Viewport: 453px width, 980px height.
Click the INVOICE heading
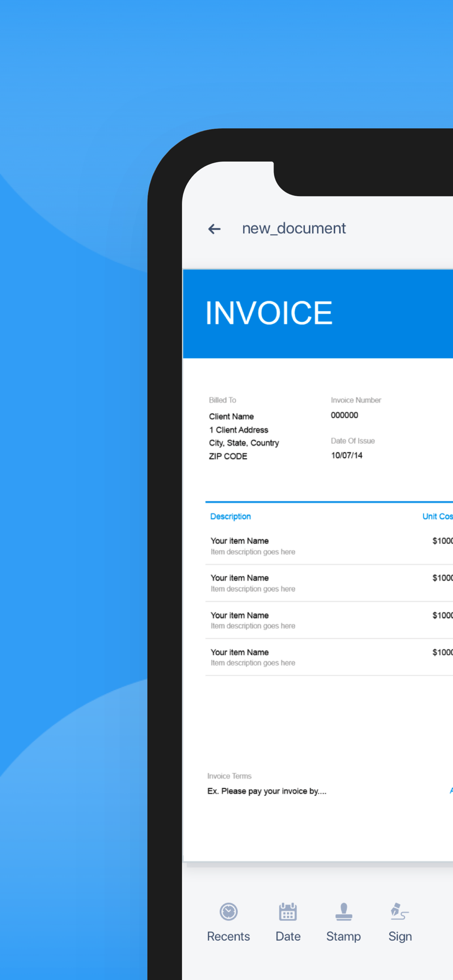269,313
